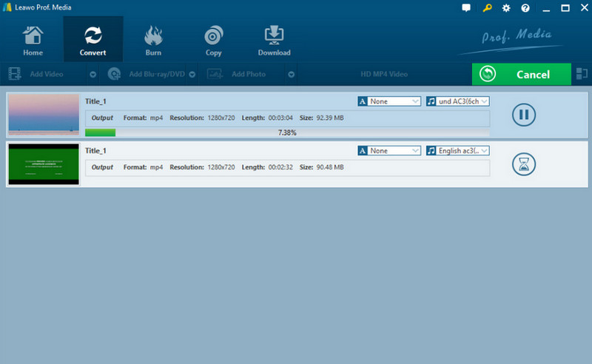
Task: Click hourglass waiting icon of second title
Action: coord(524,164)
